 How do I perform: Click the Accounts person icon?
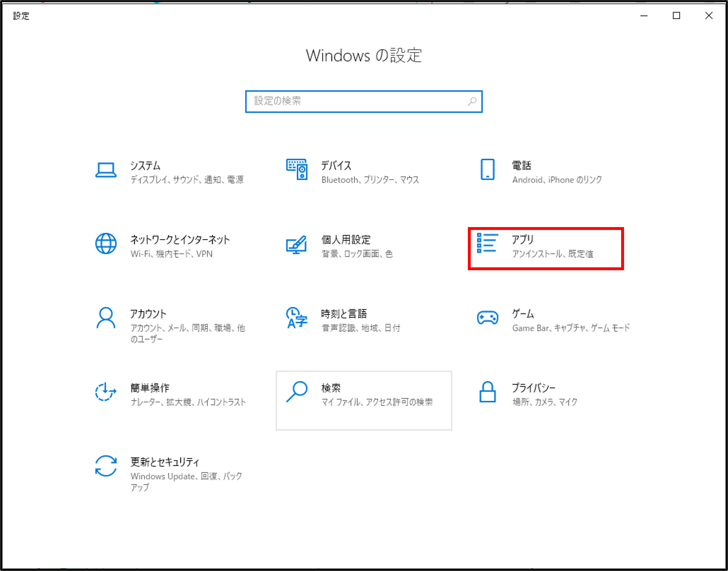106,318
